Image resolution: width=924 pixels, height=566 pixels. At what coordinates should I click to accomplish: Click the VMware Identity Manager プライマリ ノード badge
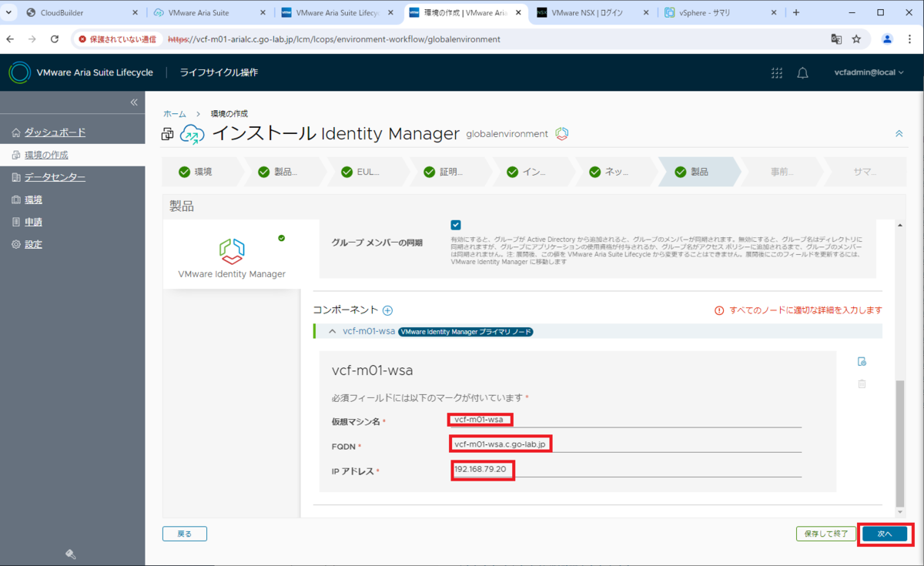coord(466,332)
